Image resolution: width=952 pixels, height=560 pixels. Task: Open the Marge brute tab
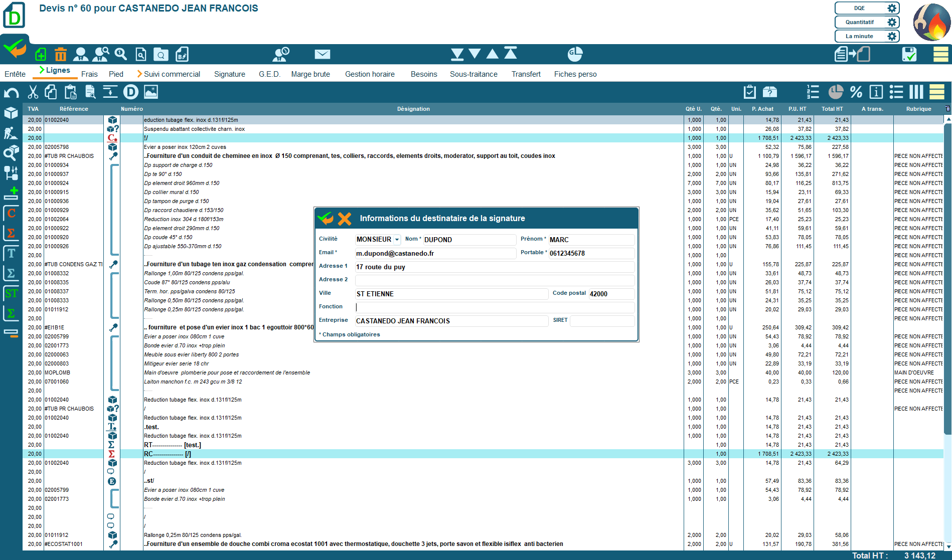[310, 74]
